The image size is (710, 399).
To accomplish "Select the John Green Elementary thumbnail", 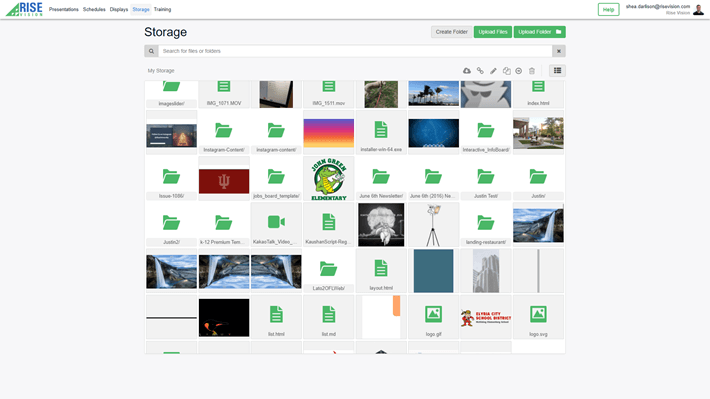I will click(x=329, y=178).
